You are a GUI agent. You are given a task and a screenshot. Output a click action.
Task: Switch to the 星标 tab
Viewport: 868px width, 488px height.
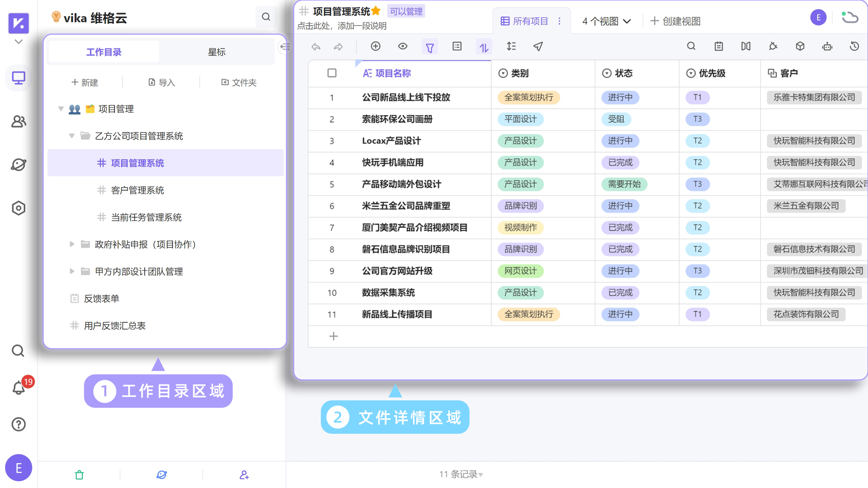[217, 52]
